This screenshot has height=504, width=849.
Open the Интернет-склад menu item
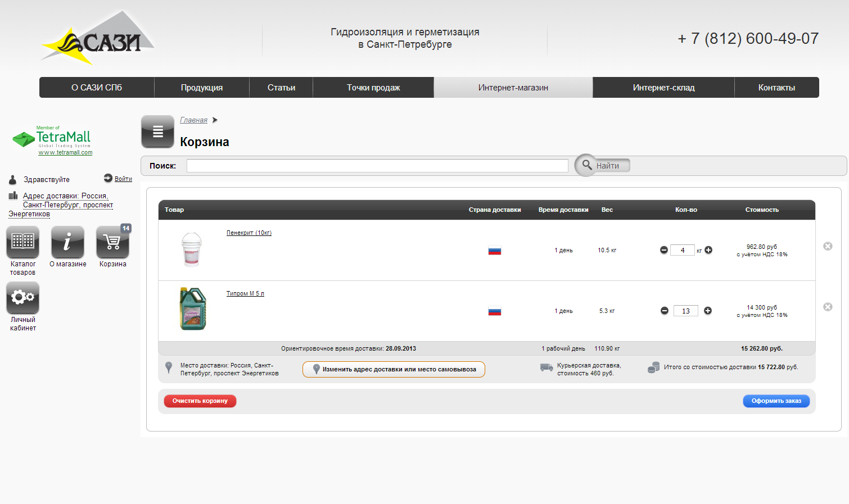tap(663, 88)
